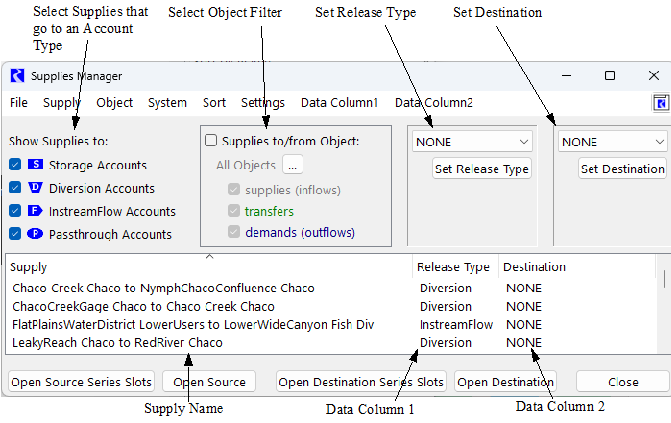Click the RiverWare icon in title bar

click(x=17, y=76)
